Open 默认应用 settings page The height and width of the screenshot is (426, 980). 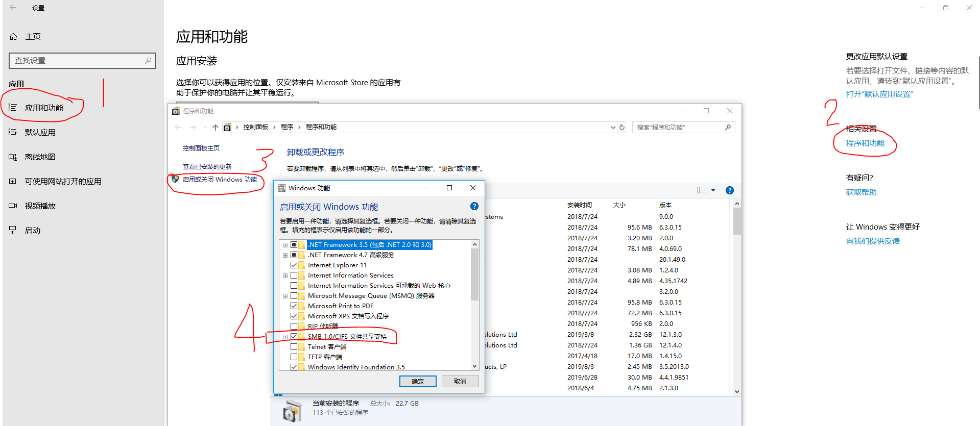[x=40, y=132]
